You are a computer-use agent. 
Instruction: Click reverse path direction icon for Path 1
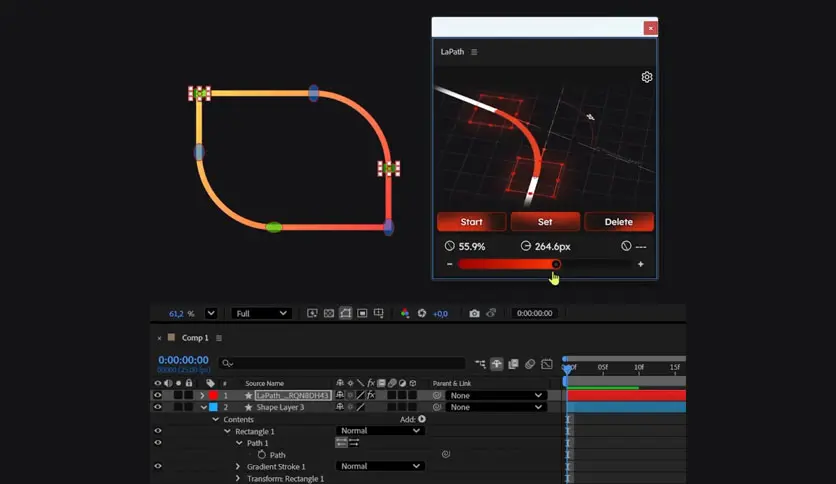click(x=353, y=442)
